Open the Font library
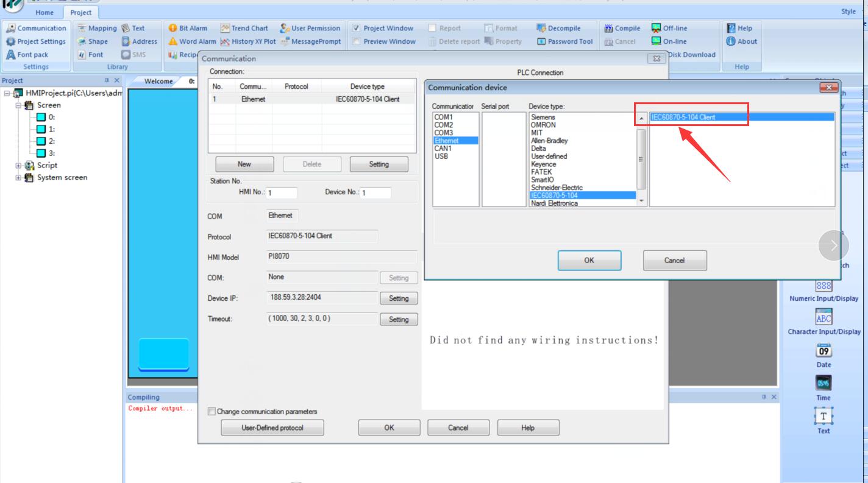Screen dimensions: 868x483 [91, 55]
